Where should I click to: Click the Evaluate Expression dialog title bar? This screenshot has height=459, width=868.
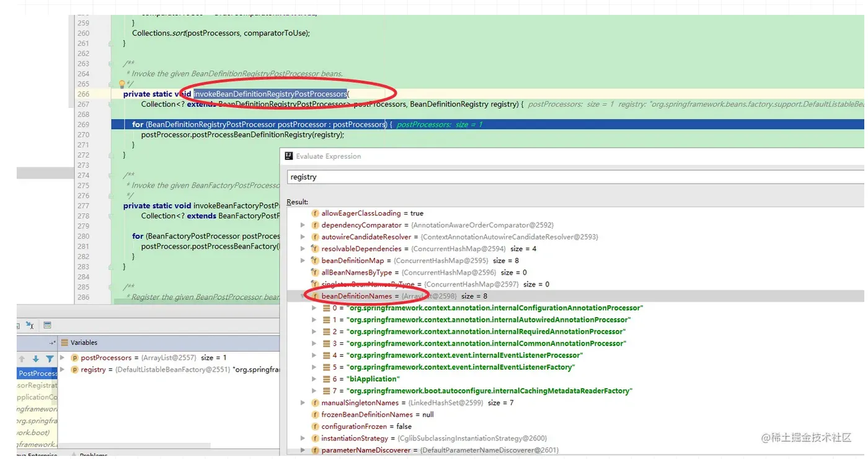(573, 156)
